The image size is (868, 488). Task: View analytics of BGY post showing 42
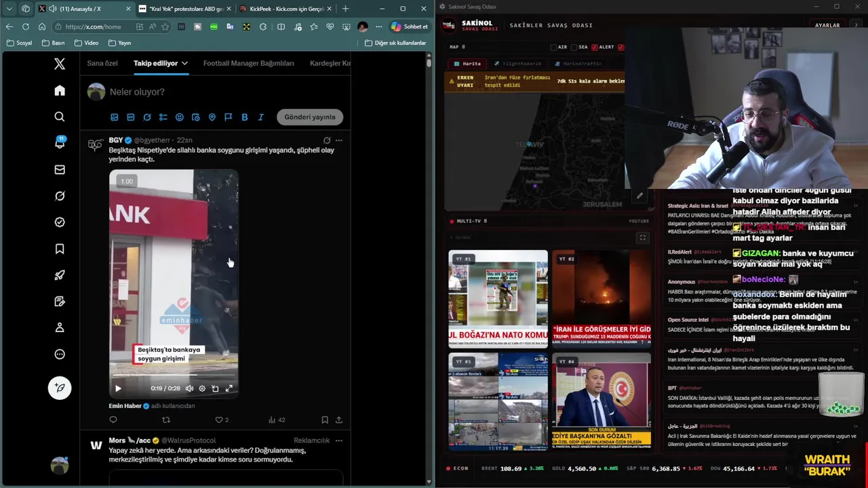(x=277, y=420)
